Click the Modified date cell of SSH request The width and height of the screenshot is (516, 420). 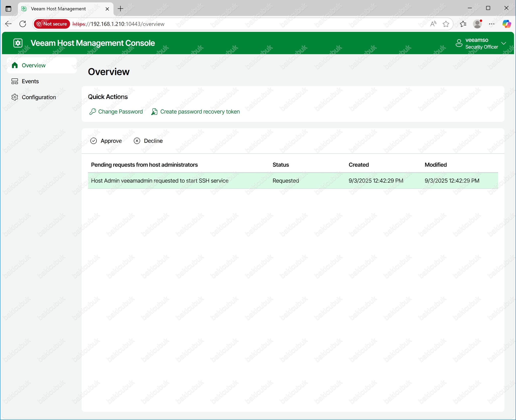point(452,181)
